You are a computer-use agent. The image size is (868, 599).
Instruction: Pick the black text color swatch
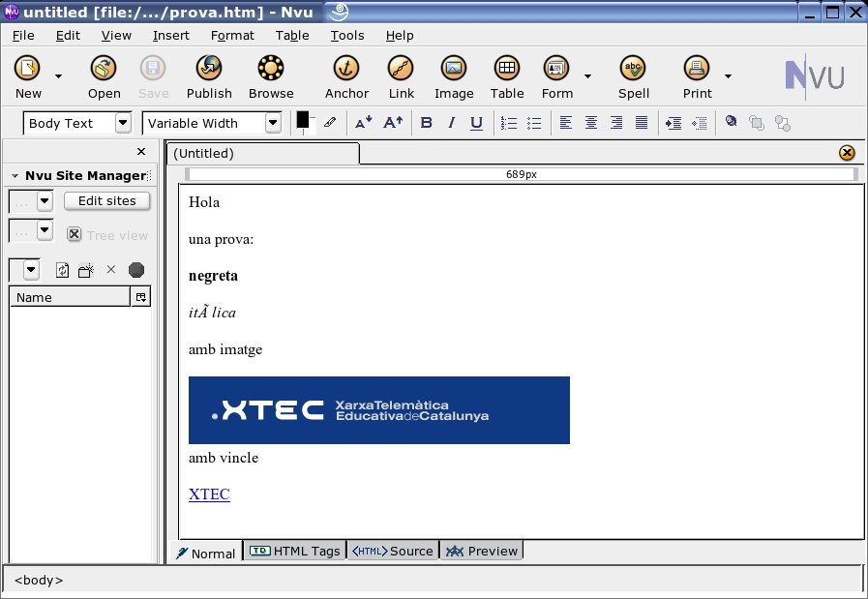[x=303, y=119]
